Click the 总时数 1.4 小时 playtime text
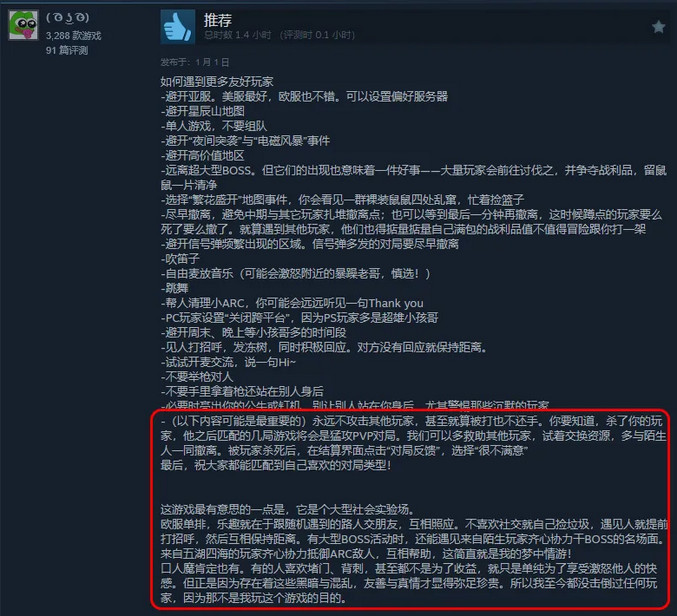The image size is (677, 616). pos(237,35)
